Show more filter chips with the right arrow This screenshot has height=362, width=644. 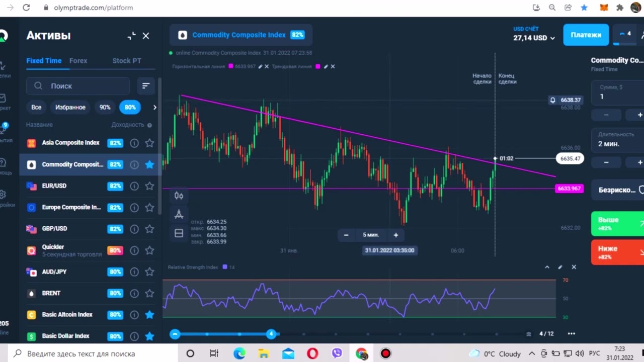154,107
